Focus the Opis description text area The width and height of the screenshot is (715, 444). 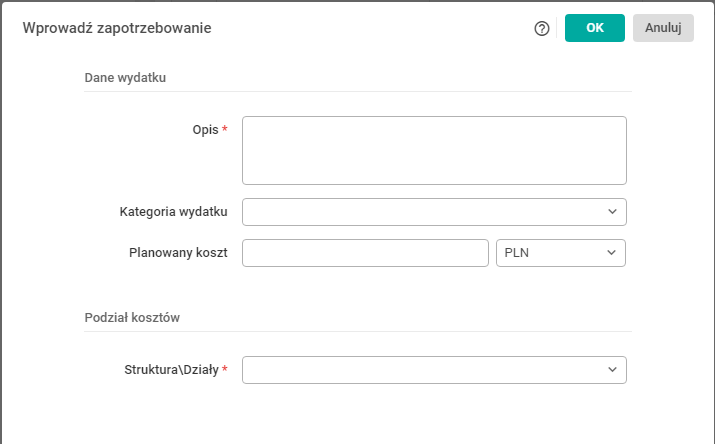tap(434, 150)
